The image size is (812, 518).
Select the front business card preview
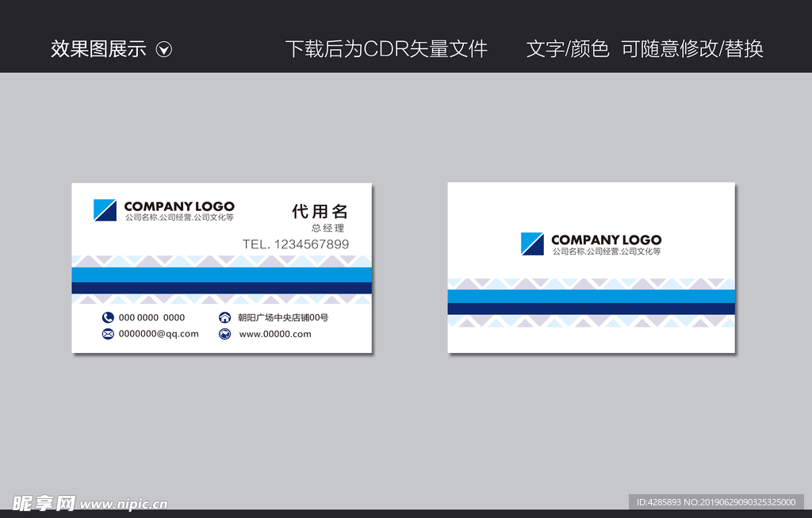[220, 267]
